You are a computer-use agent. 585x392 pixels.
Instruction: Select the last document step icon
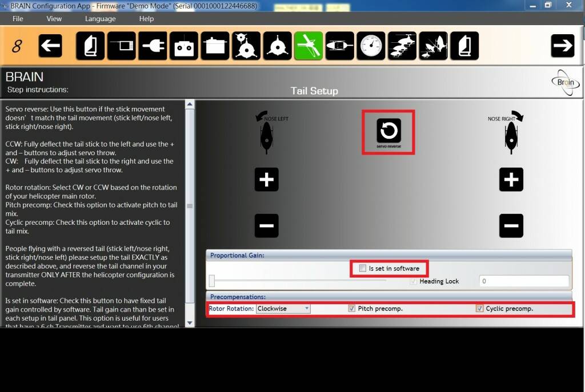coord(464,46)
